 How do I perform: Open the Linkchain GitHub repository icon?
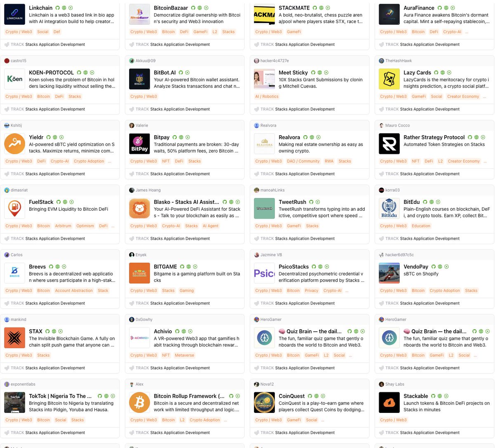pos(58,8)
